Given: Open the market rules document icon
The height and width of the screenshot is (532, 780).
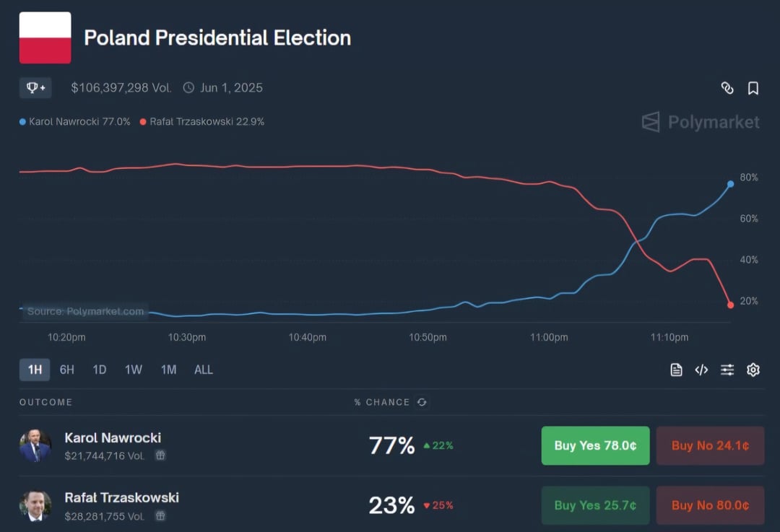Looking at the screenshot, I should coord(675,370).
